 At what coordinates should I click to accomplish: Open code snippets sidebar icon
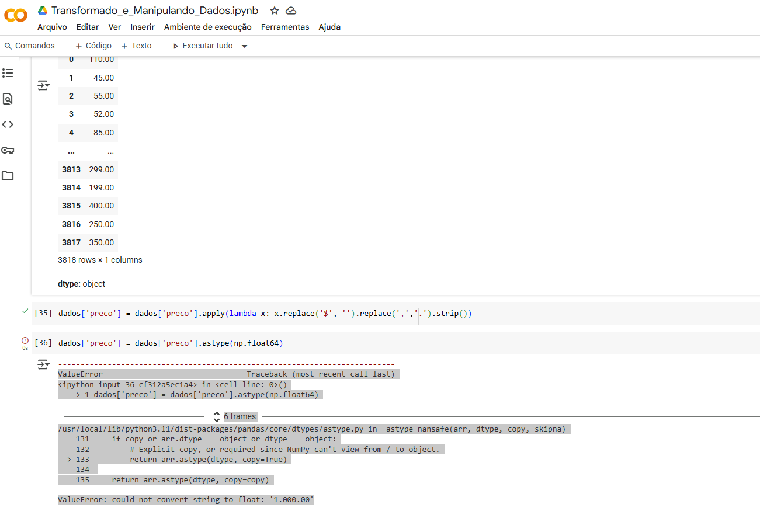(x=8, y=124)
